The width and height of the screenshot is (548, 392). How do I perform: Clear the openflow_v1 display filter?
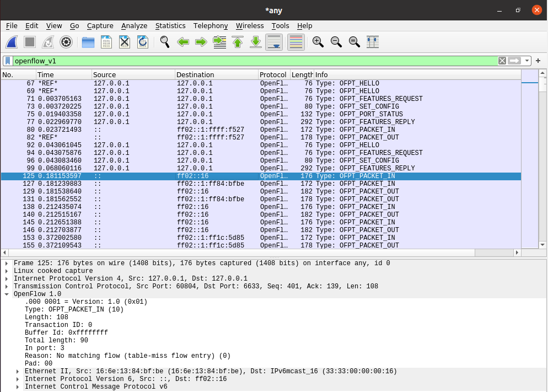(502, 61)
